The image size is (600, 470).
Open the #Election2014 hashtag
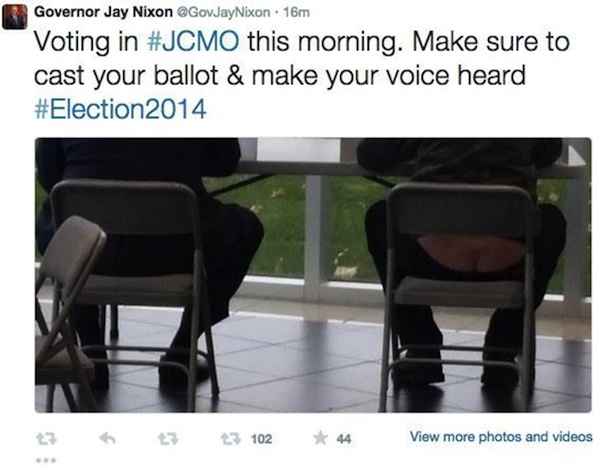121,109
